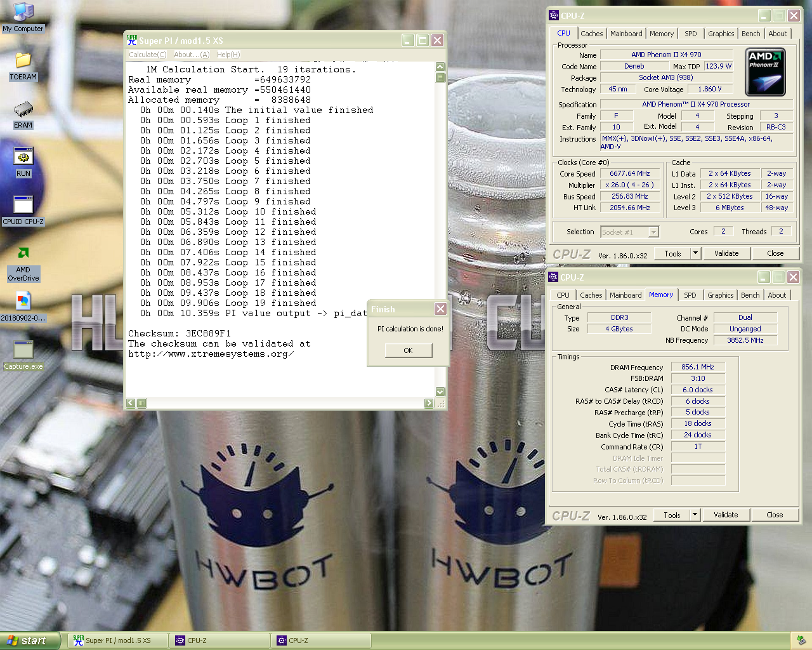Open the Windows Start button
The height and width of the screenshot is (650, 812).
(x=30, y=640)
